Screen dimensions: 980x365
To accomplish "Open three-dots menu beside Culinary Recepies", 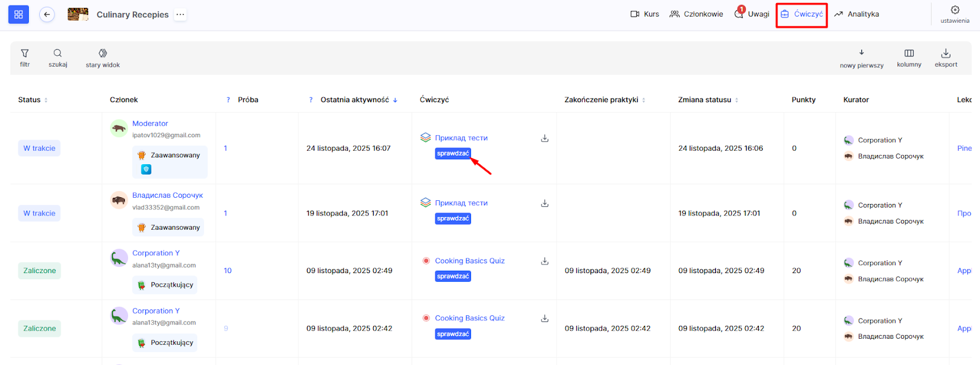I will point(180,15).
